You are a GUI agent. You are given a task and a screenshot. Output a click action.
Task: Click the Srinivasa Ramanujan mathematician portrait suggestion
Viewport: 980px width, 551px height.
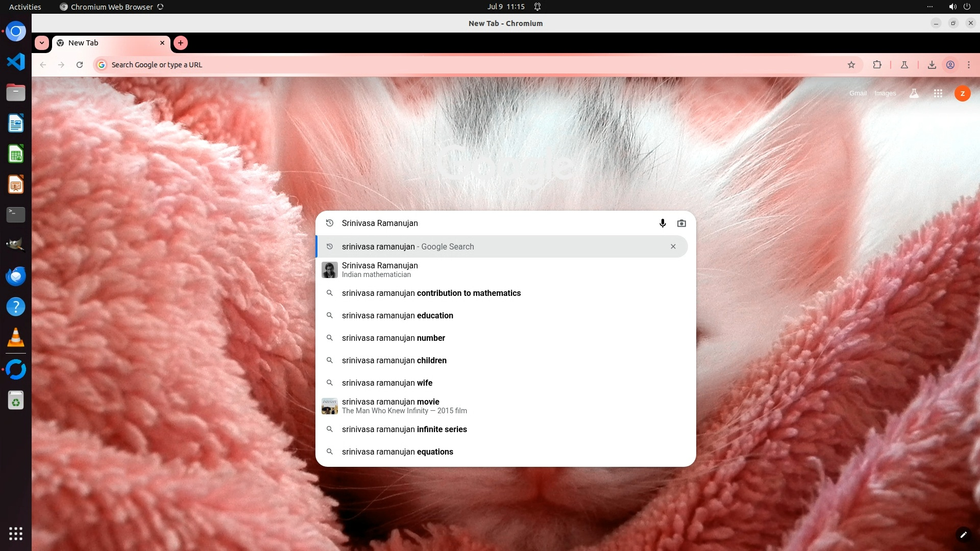[x=380, y=270]
